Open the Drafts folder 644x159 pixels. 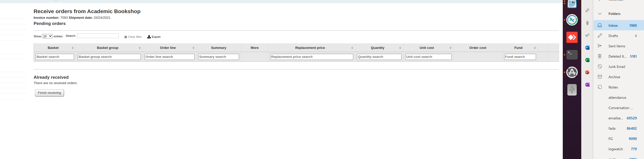[x=613, y=36]
